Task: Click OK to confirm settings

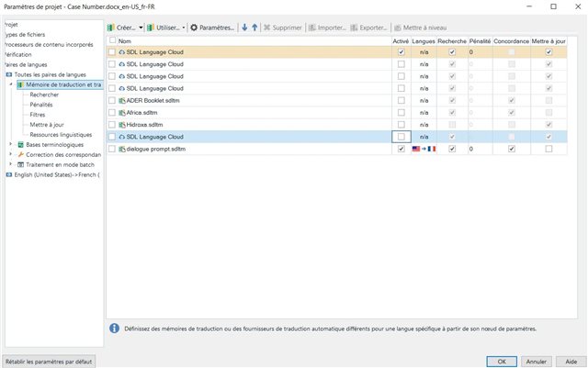Action: pos(502,362)
